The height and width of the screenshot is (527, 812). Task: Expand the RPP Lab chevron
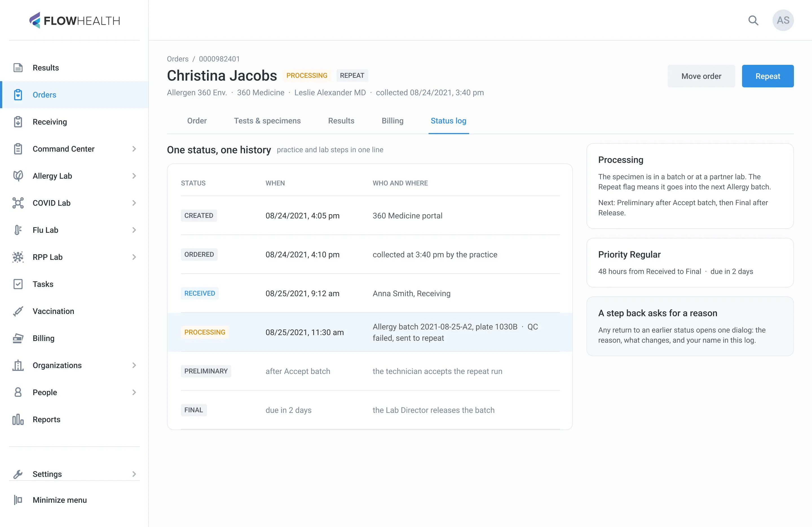[x=134, y=257]
